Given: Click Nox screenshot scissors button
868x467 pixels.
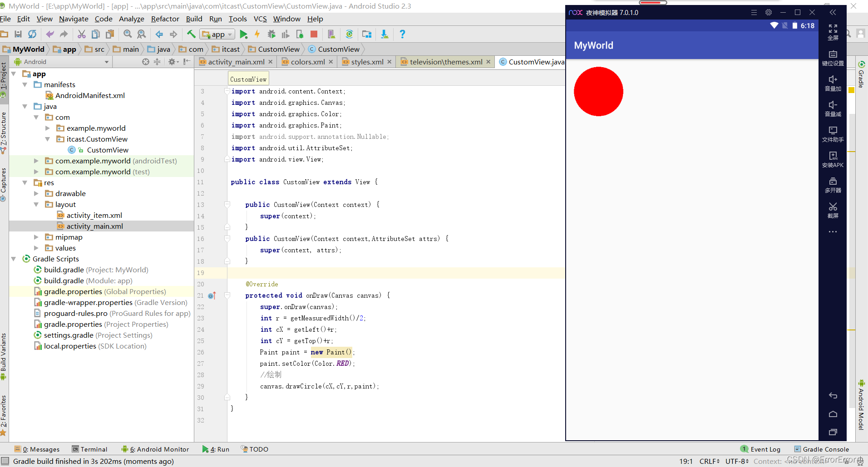Looking at the screenshot, I should [833, 210].
